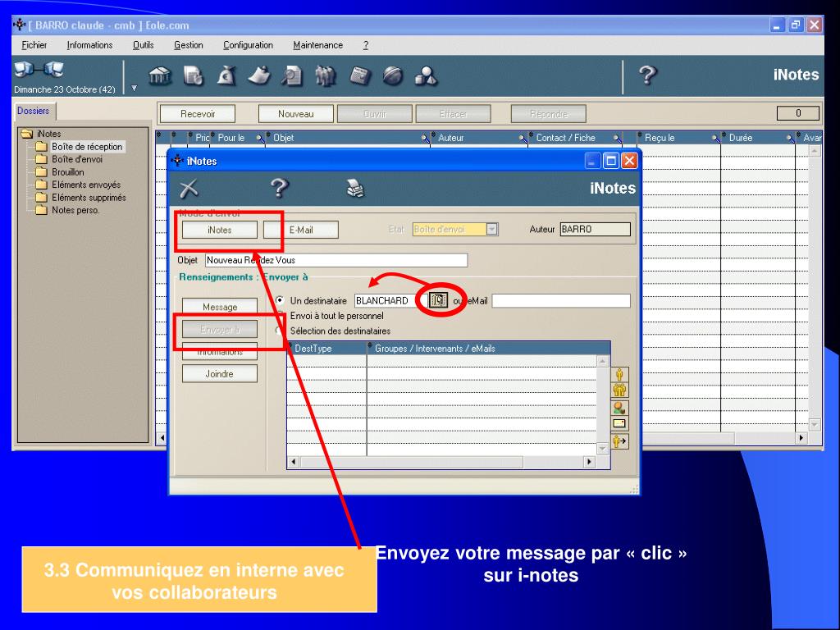Sort by the Pour le column header

tap(238, 138)
